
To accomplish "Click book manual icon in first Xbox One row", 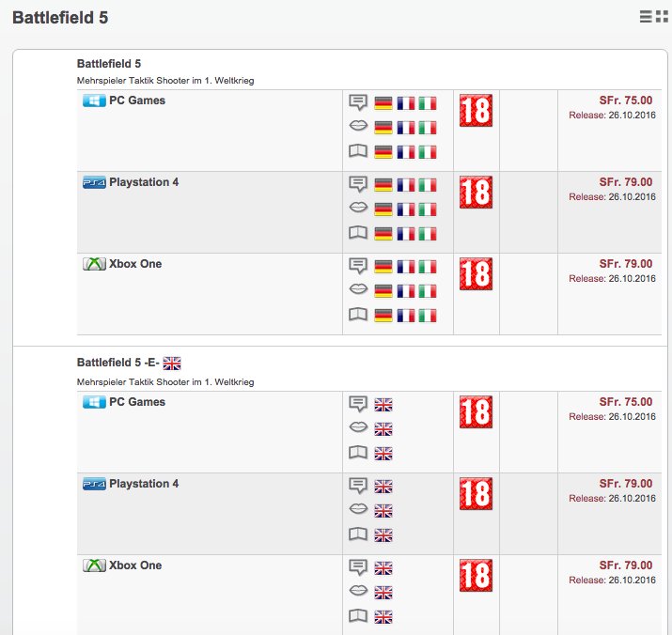I will pyautogui.click(x=358, y=315).
